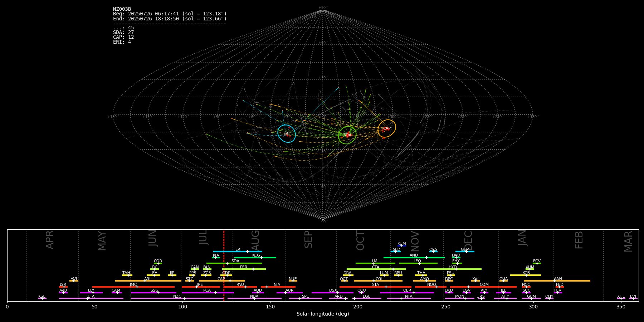The height and width of the screenshot is (322, 644).
Task: Click the KUM shower bar on the timeline
Action: click(x=402, y=246)
